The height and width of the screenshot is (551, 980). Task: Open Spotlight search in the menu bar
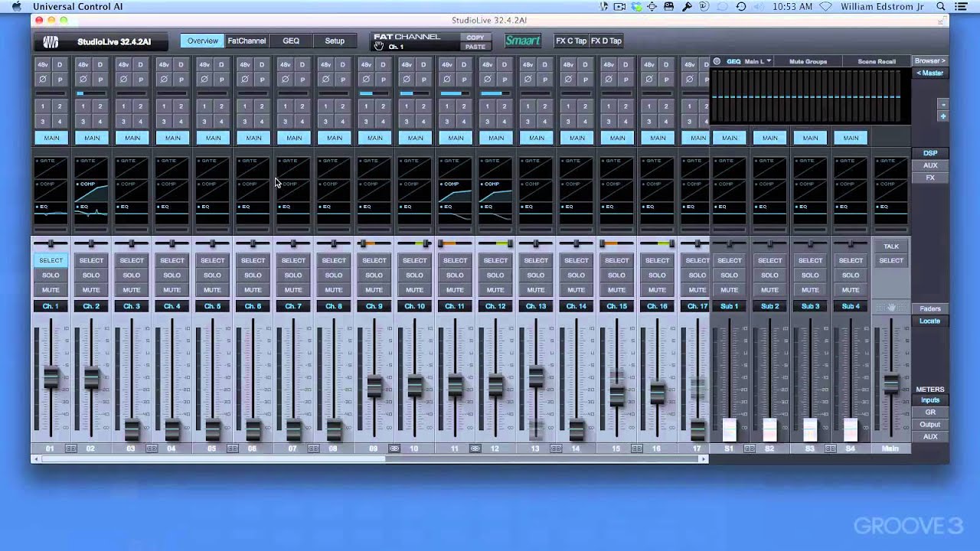[940, 6]
